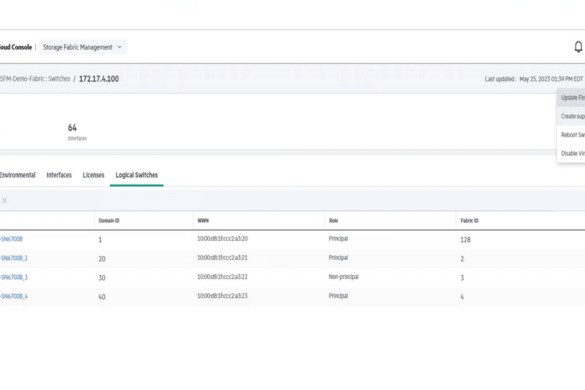
Task: Select the Licenses tab
Action: coord(93,175)
